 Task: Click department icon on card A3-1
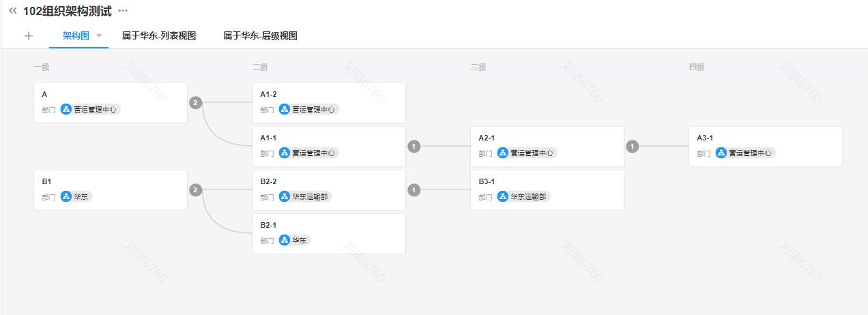(721, 153)
